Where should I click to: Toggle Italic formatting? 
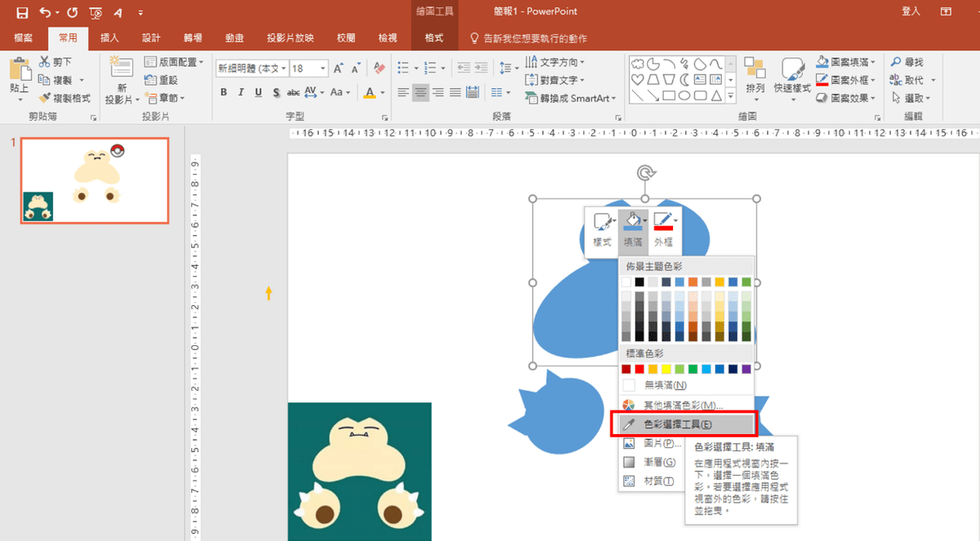[x=241, y=92]
